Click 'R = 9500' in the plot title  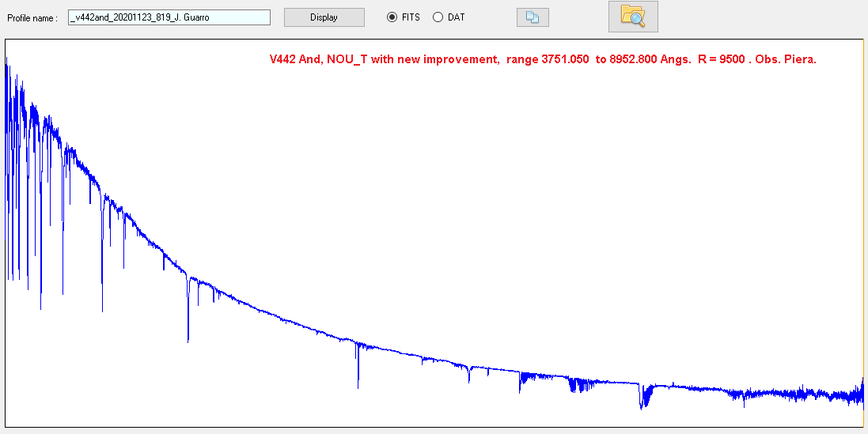[x=723, y=59]
